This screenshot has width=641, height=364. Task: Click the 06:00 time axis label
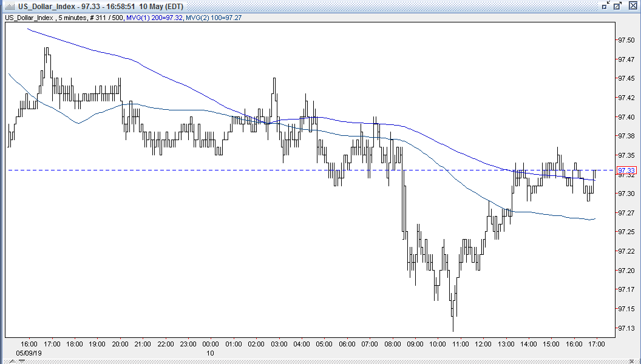(347, 344)
